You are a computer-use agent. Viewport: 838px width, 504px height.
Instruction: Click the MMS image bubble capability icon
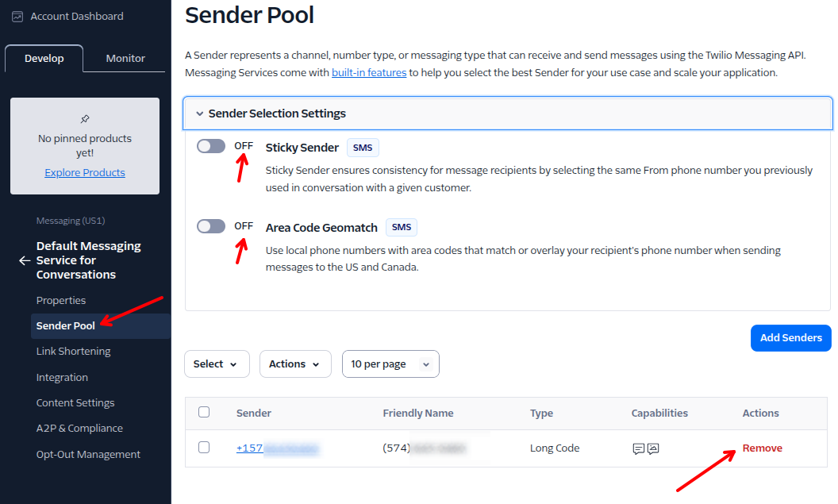pos(653,448)
